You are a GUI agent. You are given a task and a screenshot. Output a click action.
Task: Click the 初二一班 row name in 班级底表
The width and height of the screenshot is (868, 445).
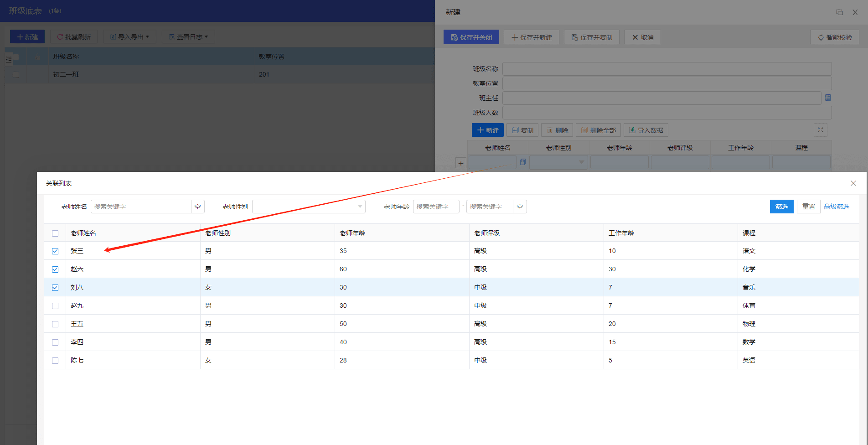66,74
